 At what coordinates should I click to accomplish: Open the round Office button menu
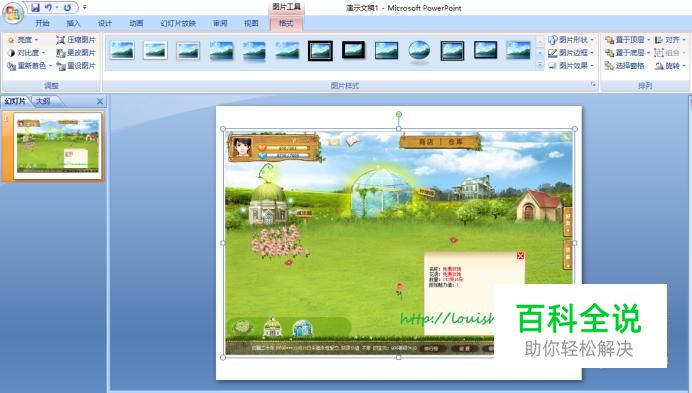coord(13,13)
